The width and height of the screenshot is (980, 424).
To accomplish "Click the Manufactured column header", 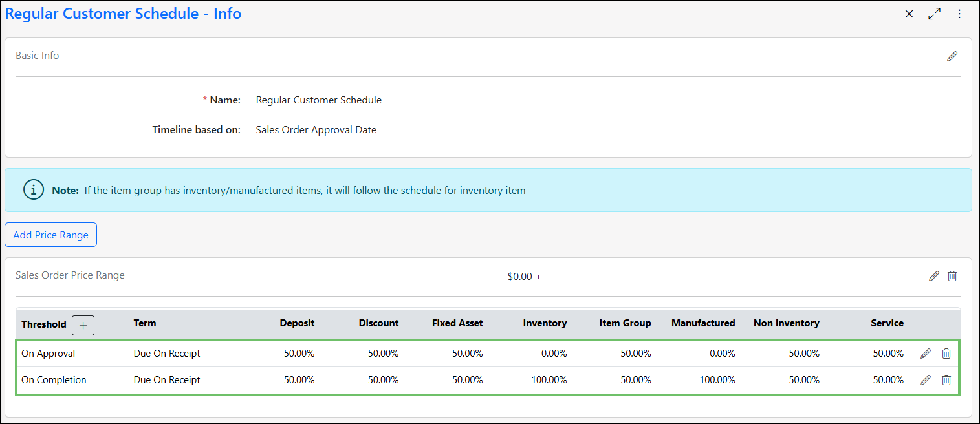I will pyautogui.click(x=703, y=323).
